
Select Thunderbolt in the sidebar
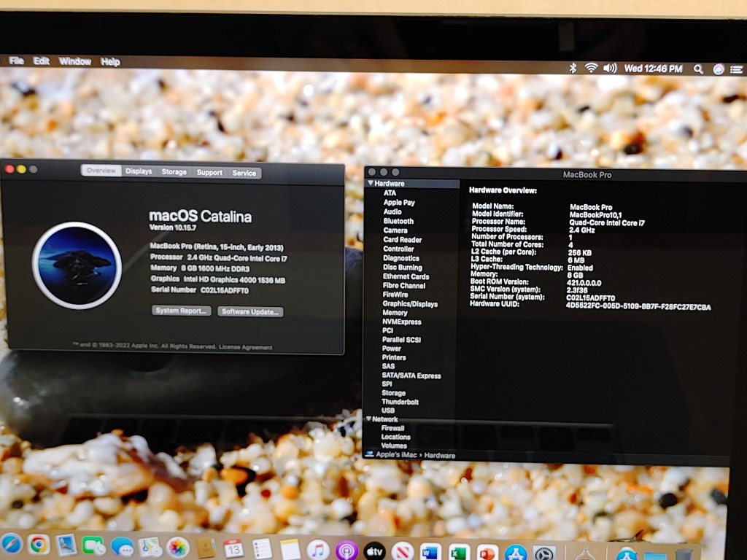point(400,402)
